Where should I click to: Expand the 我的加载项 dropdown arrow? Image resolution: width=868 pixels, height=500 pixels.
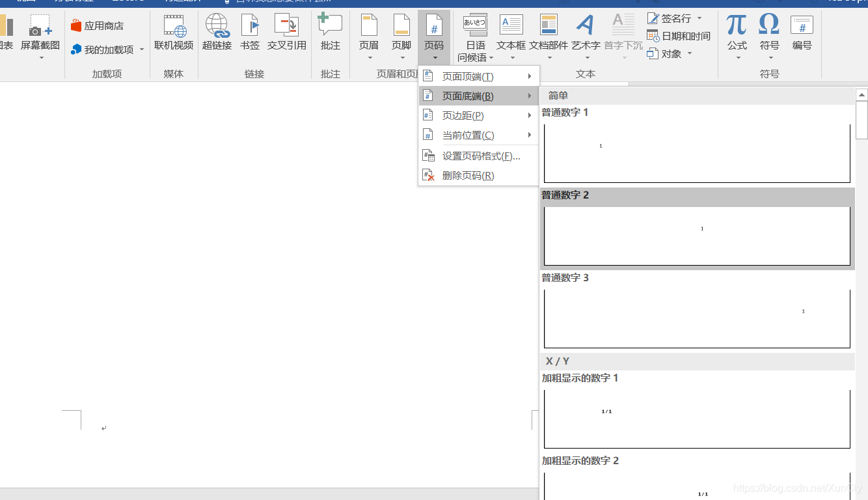tap(141, 49)
